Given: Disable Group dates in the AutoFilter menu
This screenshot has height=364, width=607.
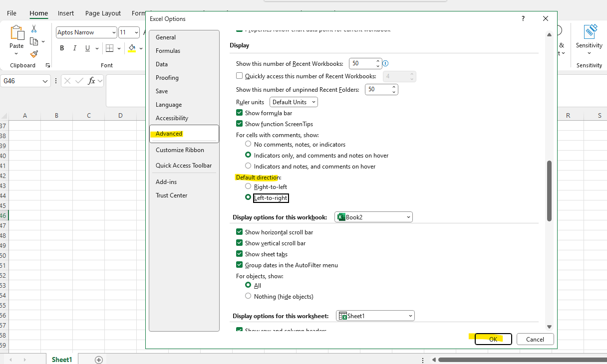Looking at the screenshot, I should pyautogui.click(x=240, y=265).
